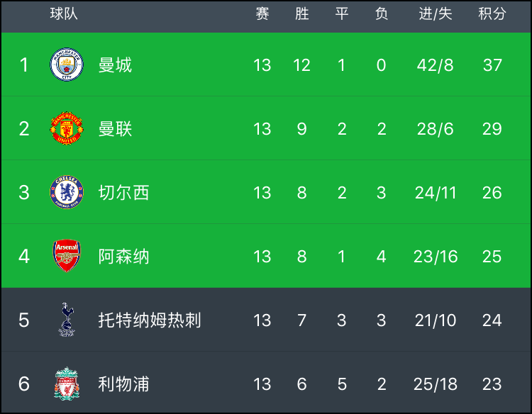The image size is (532, 414).
Task: Click the 胜 column header
Action: (x=302, y=14)
